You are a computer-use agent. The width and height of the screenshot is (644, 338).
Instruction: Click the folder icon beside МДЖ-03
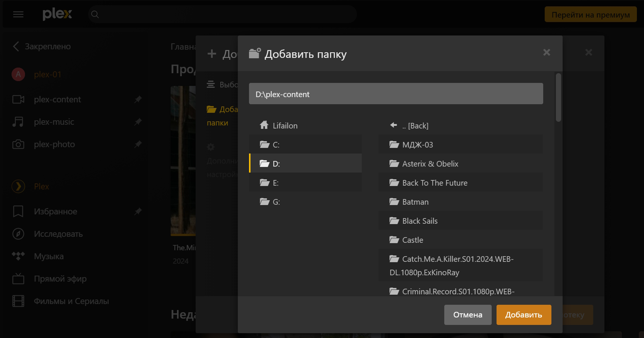coord(394,145)
